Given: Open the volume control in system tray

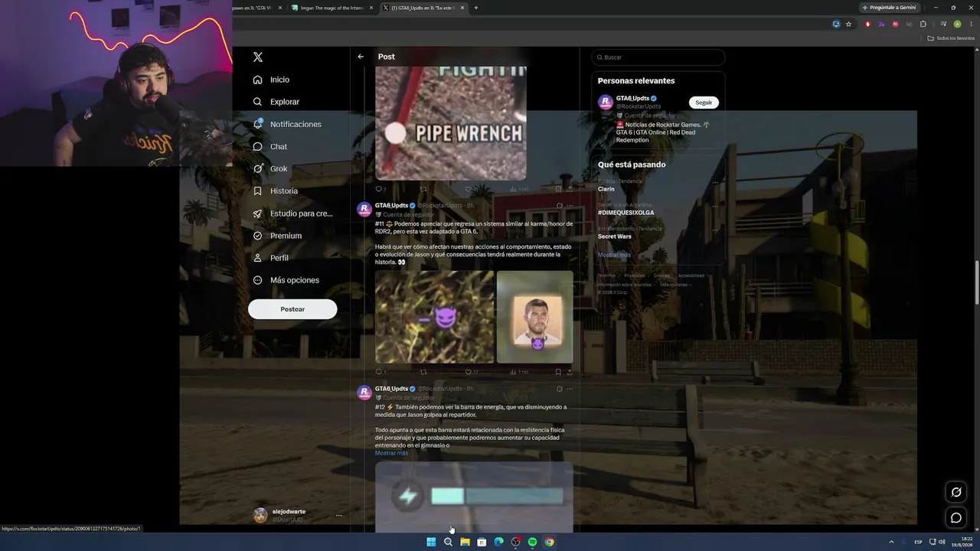Looking at the screenshot, I should coord(942,542).
